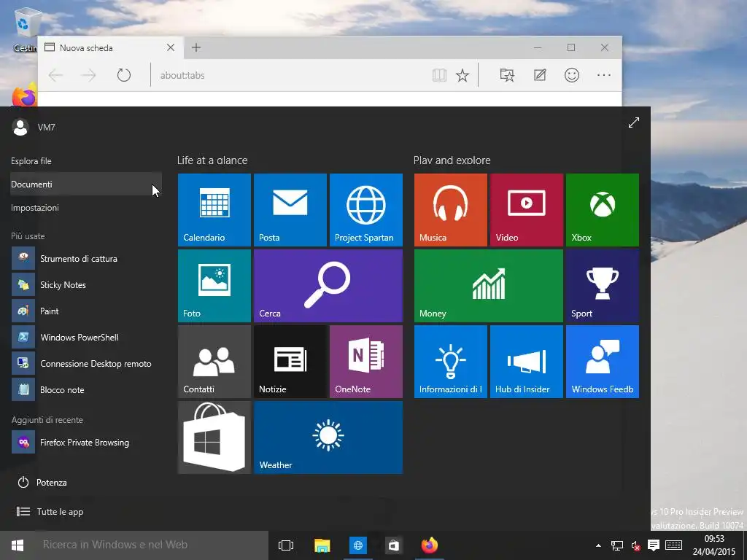This screenshot has height=560, width=747.
Task: Click the browser back arrow
Action: pyautogui.click(x=55, y=75)
